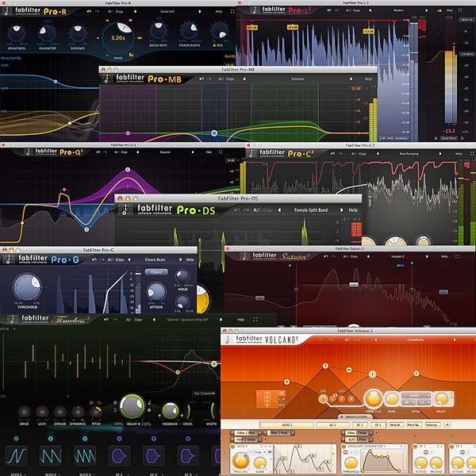Click next preset arrow in Pro-MB
476x476 pixels.
[x=351, y=79]
